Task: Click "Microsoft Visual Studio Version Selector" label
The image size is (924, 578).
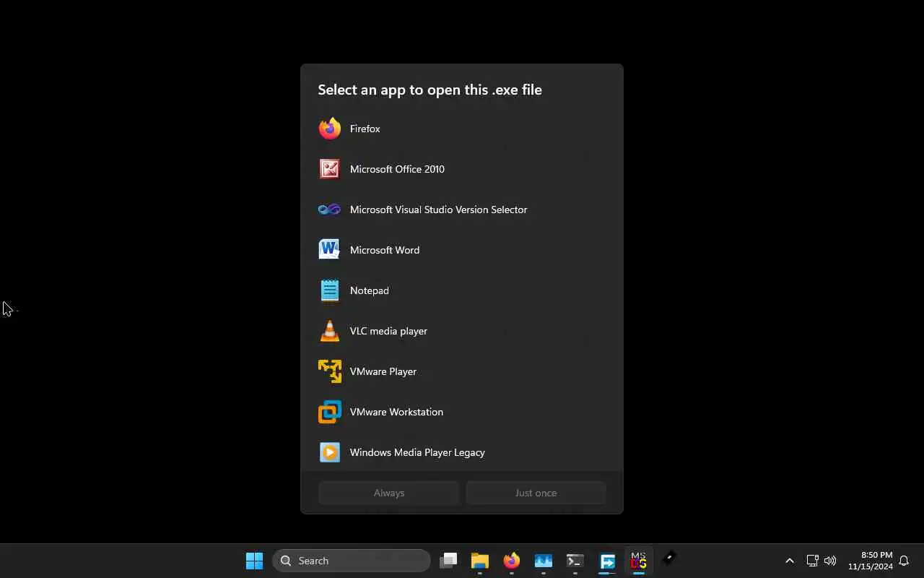Action: [x=439, y=210]
